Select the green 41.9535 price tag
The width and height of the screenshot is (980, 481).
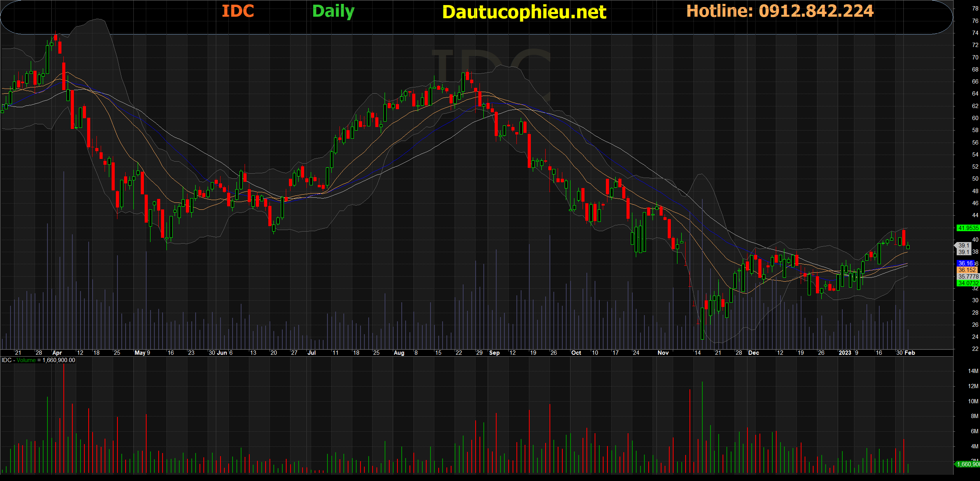(968, 228)
